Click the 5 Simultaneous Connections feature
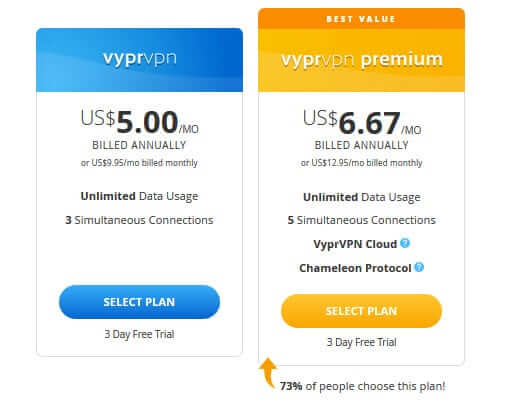This screenshot has width=510, height=413. click(x=362, y=220)
